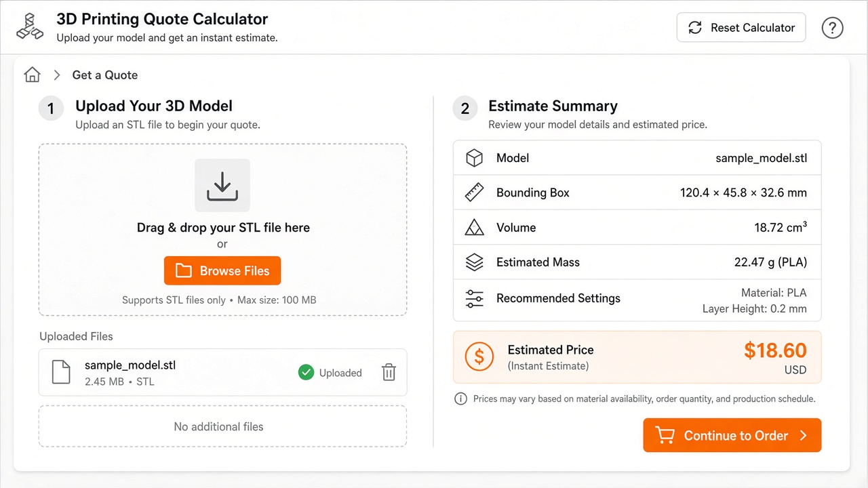The height and width of the screenshot is (488, 868).
Task: Click the Bounding Box ruler icon
Action: tap(474, 192)
